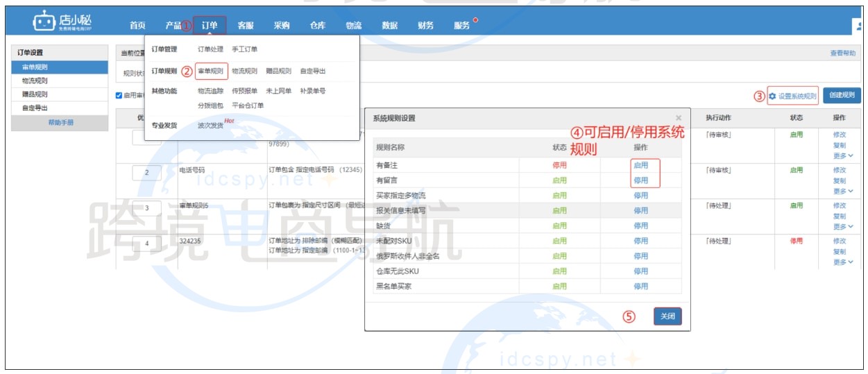This screenshot has width=868, height=374.
Task: Click 复制 for the 电话号码 rule row
Action: [840, 180]
